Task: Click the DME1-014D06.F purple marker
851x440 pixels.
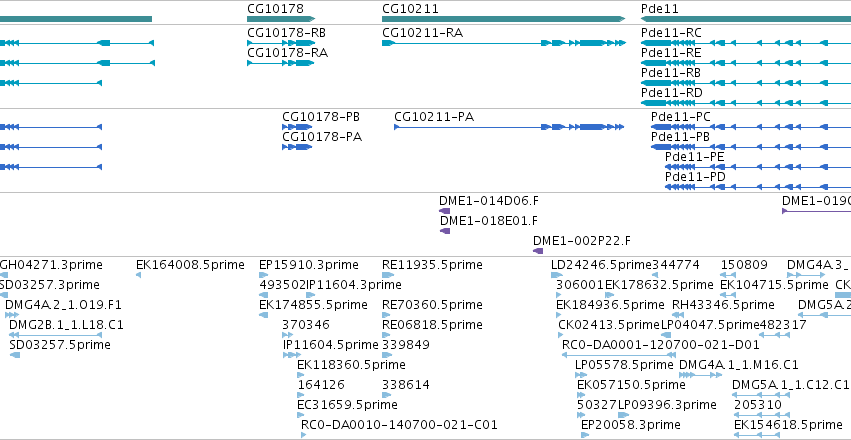Action: (444, 211)
